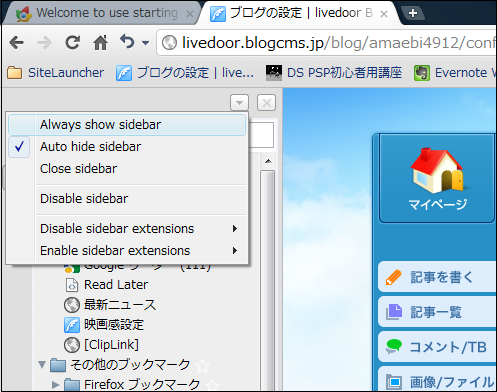This screenshot has height=392, width=497.
Task: Select その他のブックマーク folder
Action: pyautogui.click(x=121, y=365)
